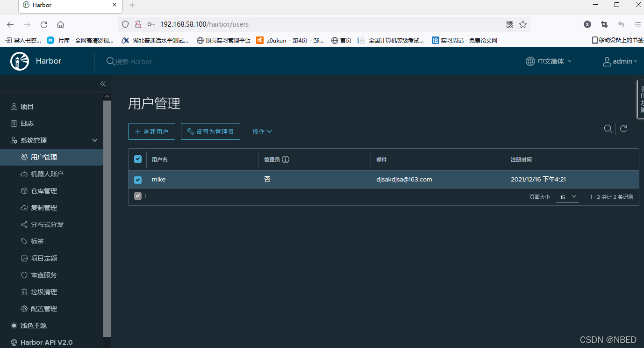Close the Harbor tab
Image resolution: width=644 pixels, height=348 pixels.
pyautogui.click(x=114, y=5)
